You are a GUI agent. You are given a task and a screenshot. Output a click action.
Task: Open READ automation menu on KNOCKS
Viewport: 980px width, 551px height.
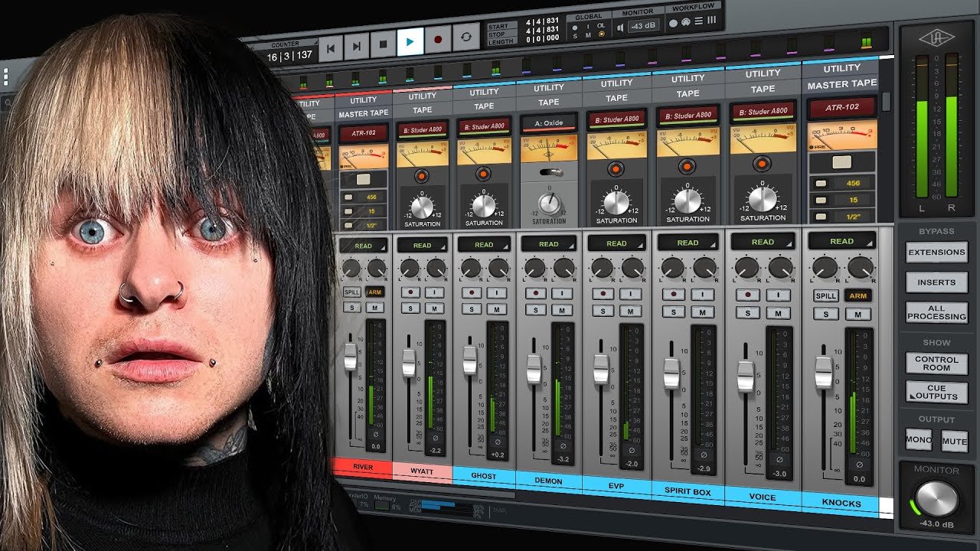(841, 241)
